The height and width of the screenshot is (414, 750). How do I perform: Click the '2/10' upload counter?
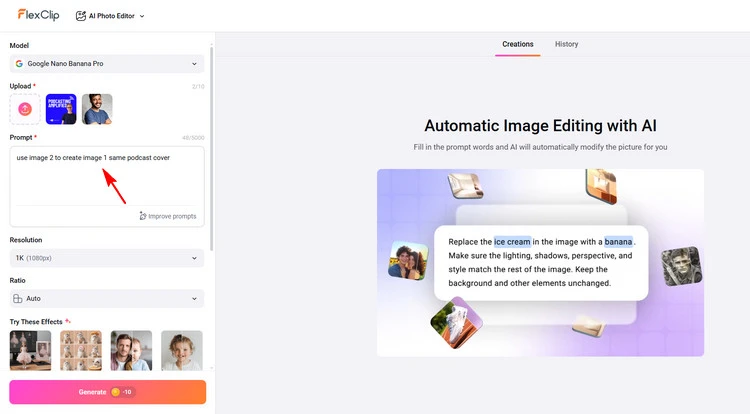tap(198, 87)
